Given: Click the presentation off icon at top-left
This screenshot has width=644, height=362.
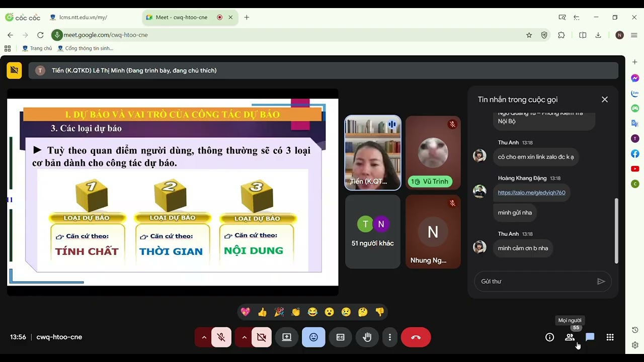Looking at the screenshot, I should click(x=14, y=70).
